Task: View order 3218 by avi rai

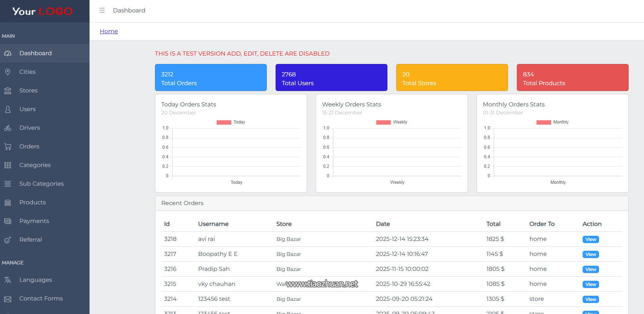Action: click(x=590, y=239)
